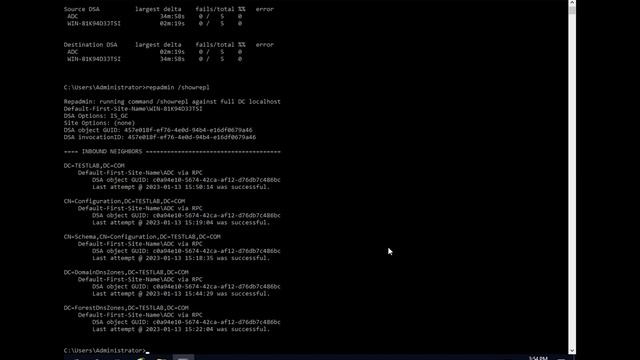
Task: Click the '34m:58s' delta under Source DSA
Action: (x=172, y=16)
